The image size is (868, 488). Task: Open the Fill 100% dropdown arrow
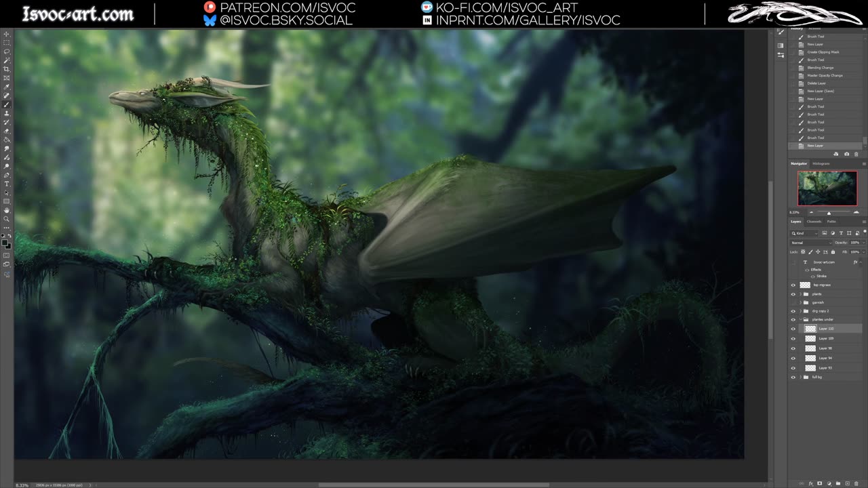click(x=864, y=252)
